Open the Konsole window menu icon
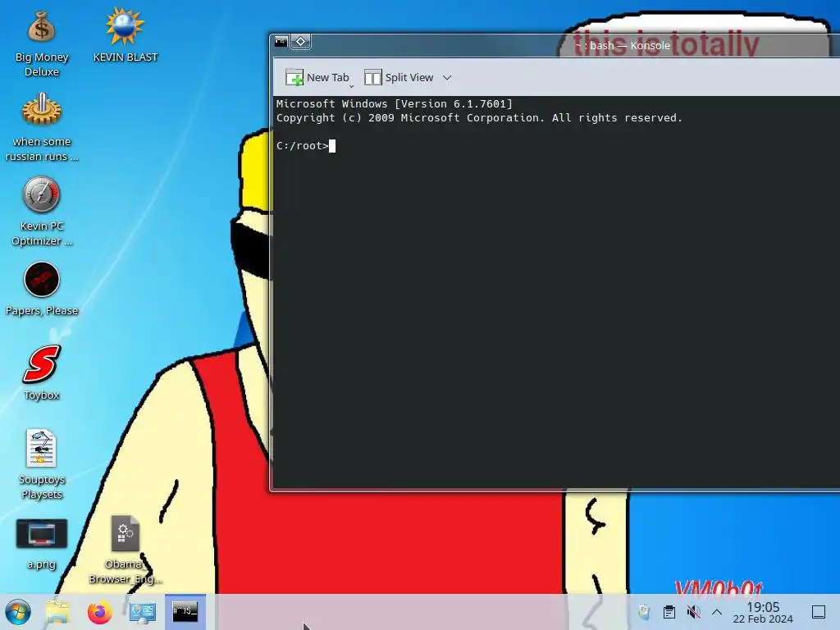This screenshot has width=840, height=630. pyautogui.click(x=281, y=41)
